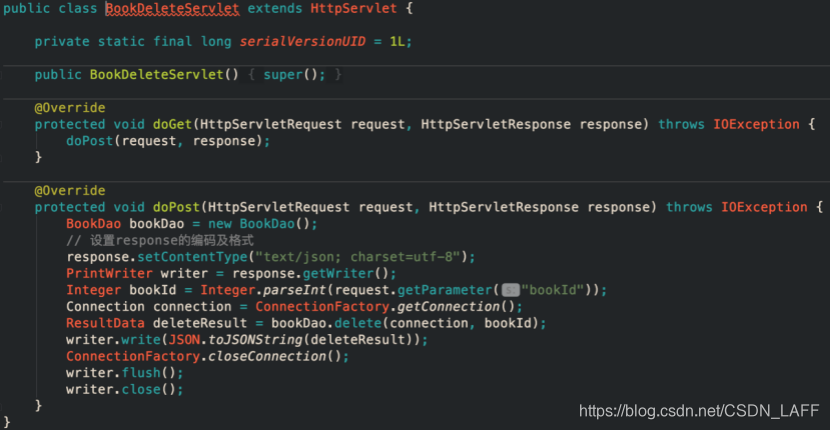Viewport: 830px width, 430px height.
Task: Click the underlined BookDeleteServlet class name
Action: coord(173,9)
